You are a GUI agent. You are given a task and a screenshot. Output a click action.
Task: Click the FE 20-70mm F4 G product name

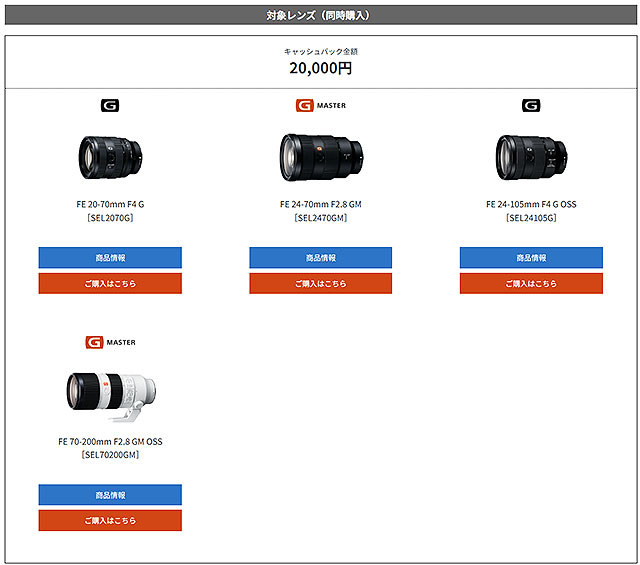(110, 204)
